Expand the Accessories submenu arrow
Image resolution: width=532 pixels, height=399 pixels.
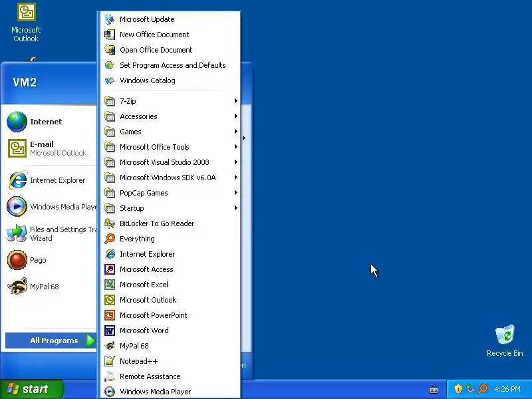point(236,116)
